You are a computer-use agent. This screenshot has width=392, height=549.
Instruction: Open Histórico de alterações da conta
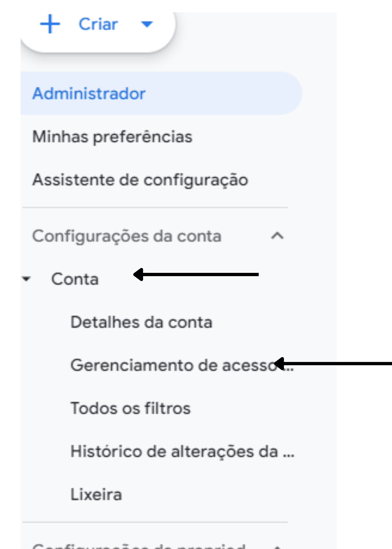[182, 452]
